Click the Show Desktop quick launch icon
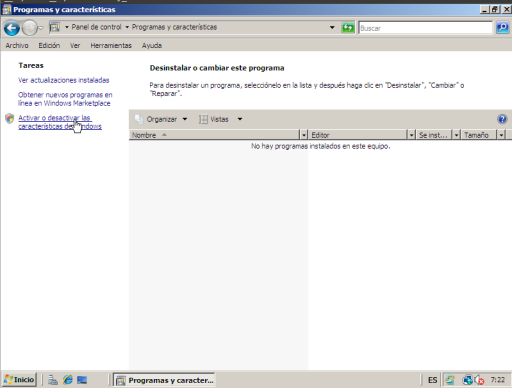The width and height of the screenshot is (512, 388). (82, 380)
